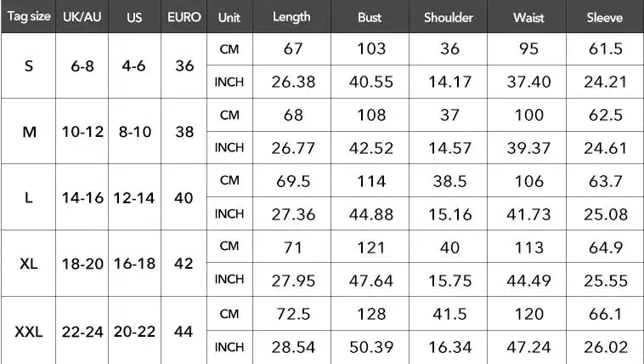Select the UK/AU column header
This screenshot has width=644, height=364.
[x=82, y=17]
